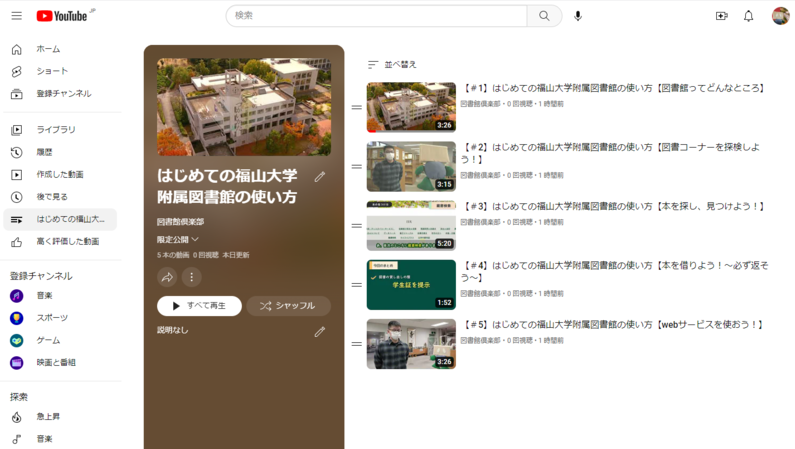
Task: Click the voice search microphone icon
Action: pyautogui.click(x=578, y=16)
